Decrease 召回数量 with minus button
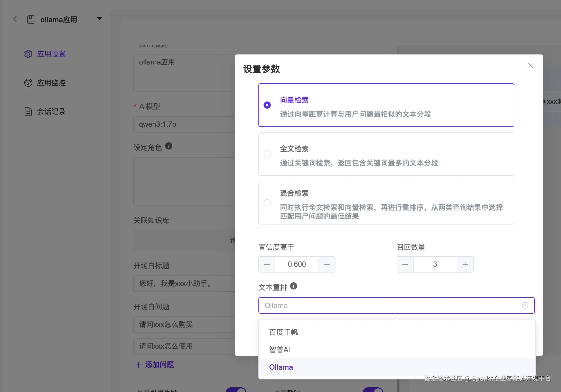This screenshot has height=392, width=561. click(x=405, y=264)
